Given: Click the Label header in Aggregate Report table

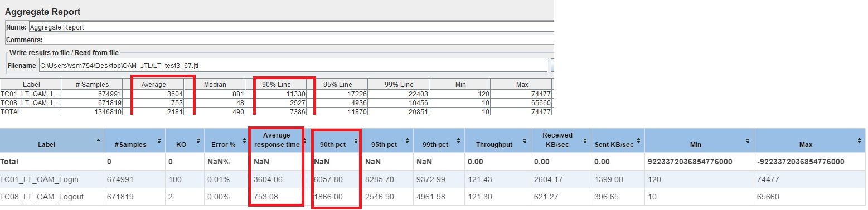Looking at the screenshot, I should tap(31, 84).
